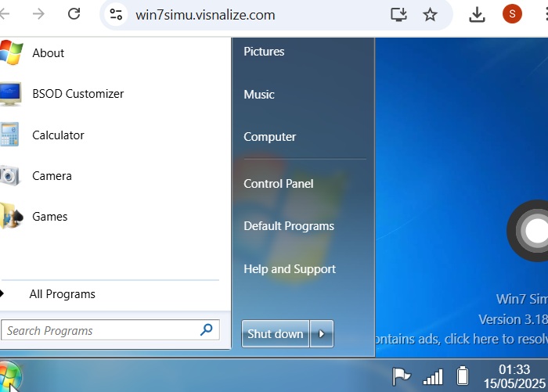
Task: Open Computer from Start menu
Action: 270,137
